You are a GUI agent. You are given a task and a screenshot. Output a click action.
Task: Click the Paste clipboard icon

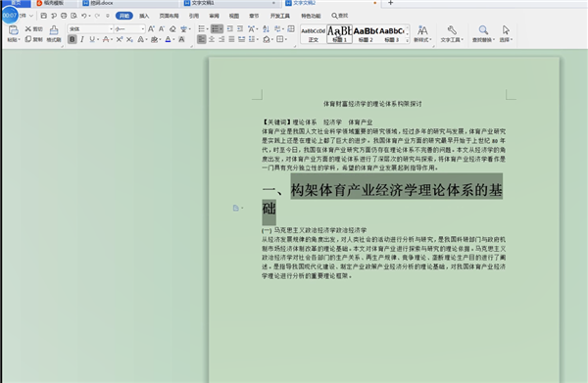click(x=13, y=30)
